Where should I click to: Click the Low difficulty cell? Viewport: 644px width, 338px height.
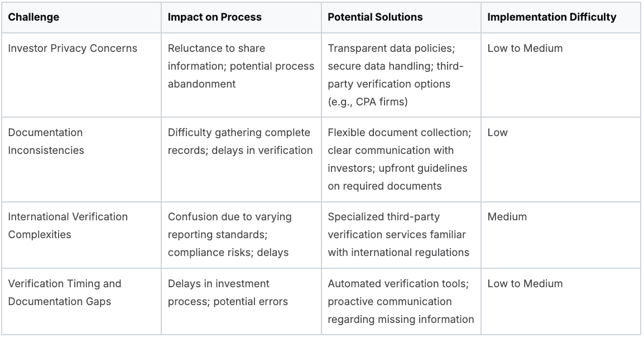tap(561, 160)
